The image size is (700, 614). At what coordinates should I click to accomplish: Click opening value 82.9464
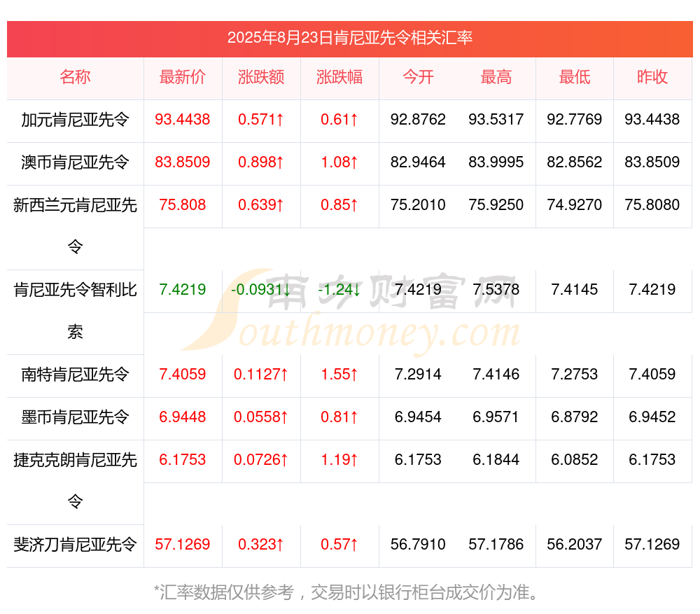[418, 162]
